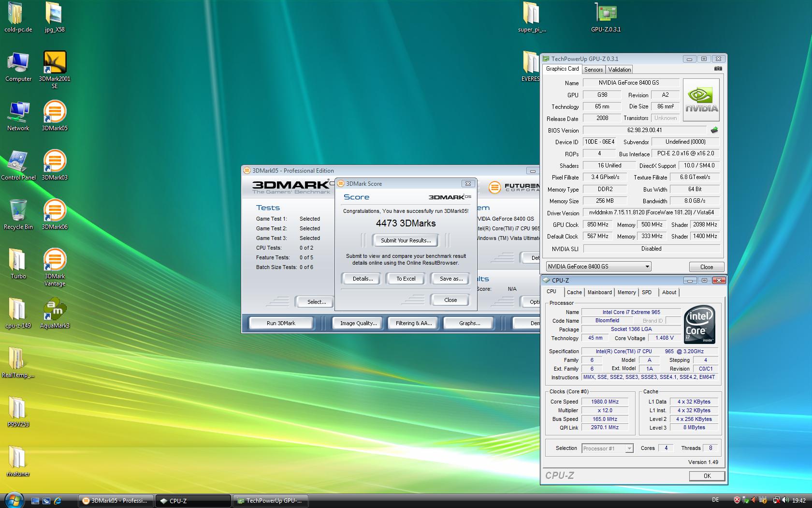Open the cpu-z-149 folder icon
Image resolution: width=812 pixels, height=508 pixels.
tap(18, 314)
